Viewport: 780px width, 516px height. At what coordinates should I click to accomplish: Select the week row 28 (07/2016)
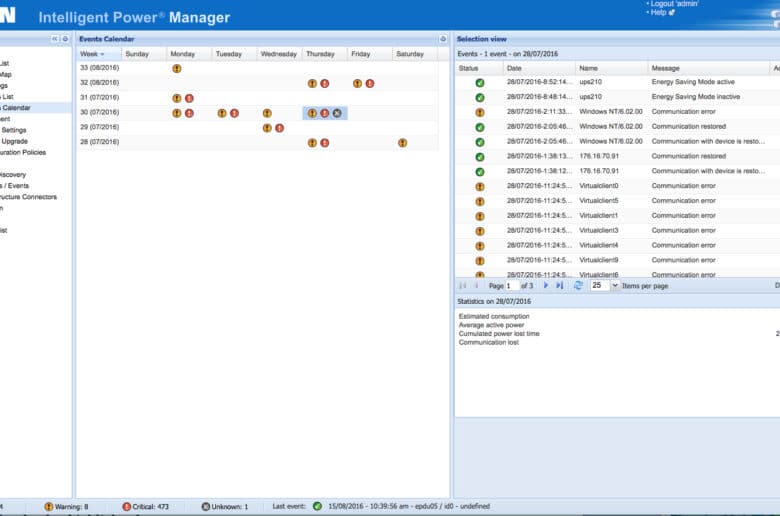pos(258,143)
